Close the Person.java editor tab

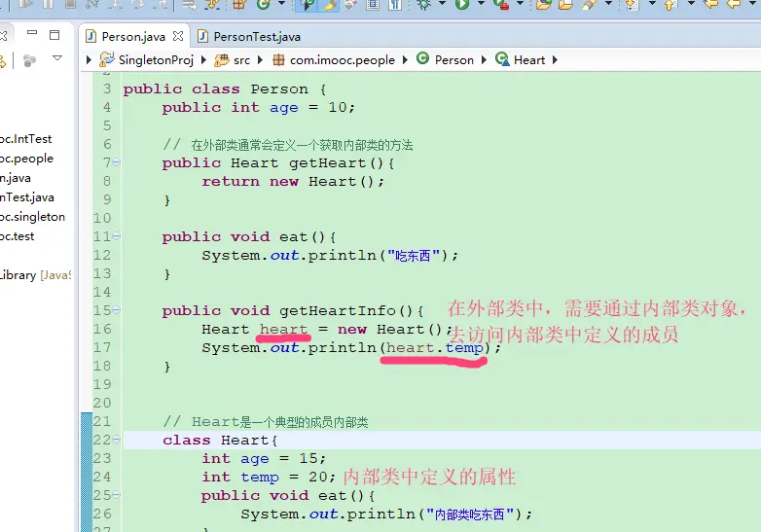(176, 37)
